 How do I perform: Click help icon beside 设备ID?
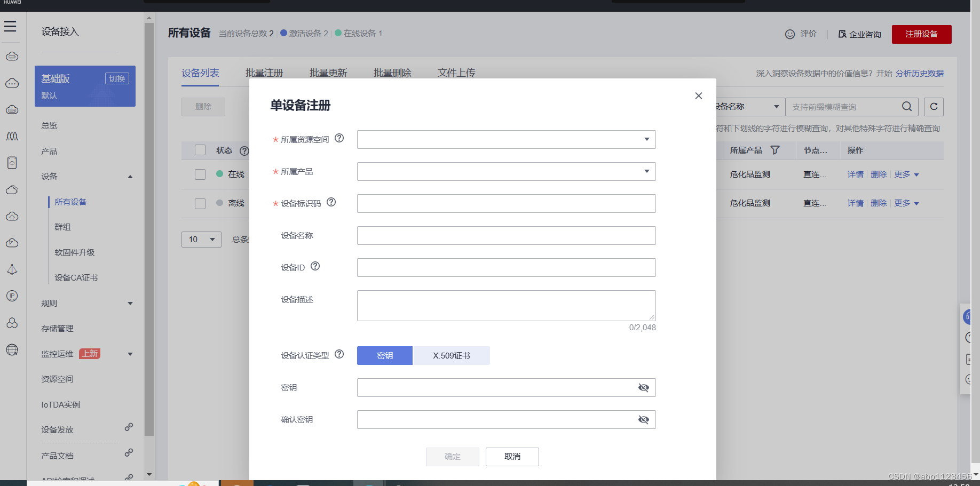point(315,266)
